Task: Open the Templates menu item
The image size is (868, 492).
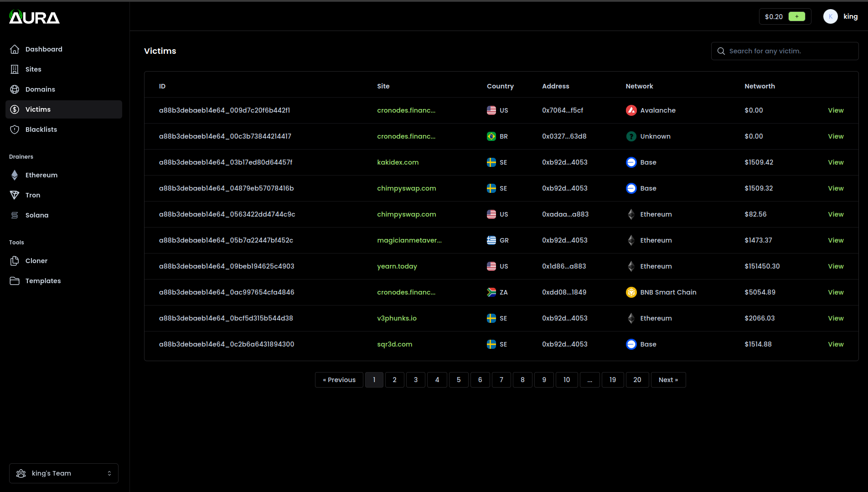Action: click(64, 281)
